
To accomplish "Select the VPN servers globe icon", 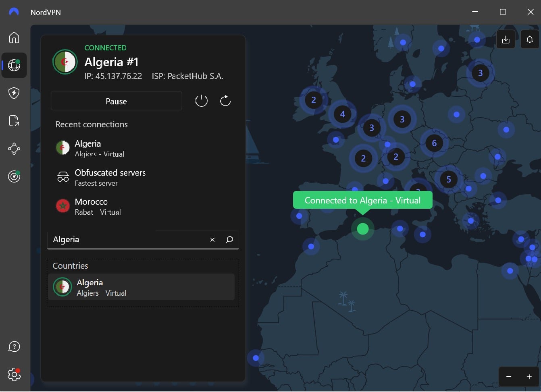I will pyautogui.click(x=14, y=65).
